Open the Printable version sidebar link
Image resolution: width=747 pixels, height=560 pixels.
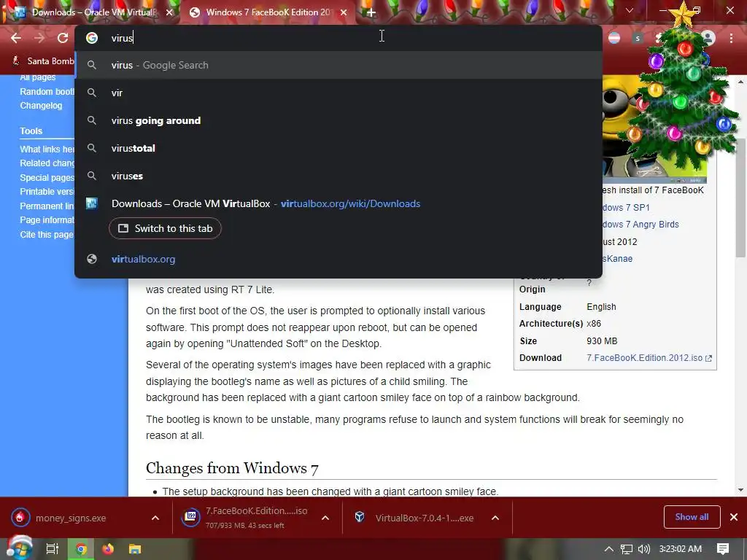tap(47, 192)
